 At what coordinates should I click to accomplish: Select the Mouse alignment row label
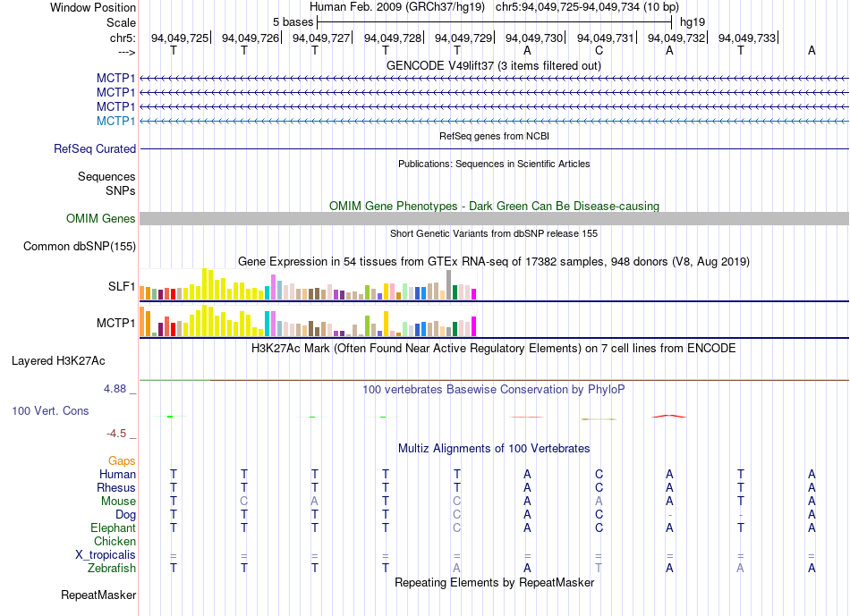click(x=118, y=502)
